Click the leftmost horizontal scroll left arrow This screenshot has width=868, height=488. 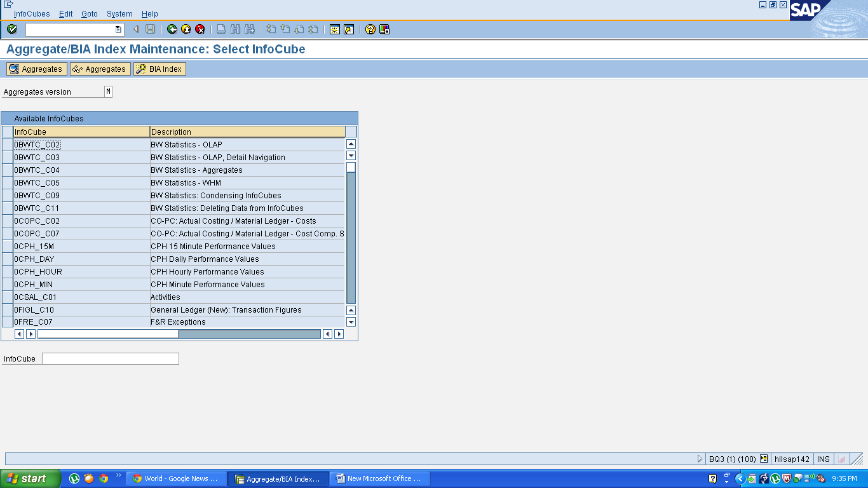click(19, 334)
